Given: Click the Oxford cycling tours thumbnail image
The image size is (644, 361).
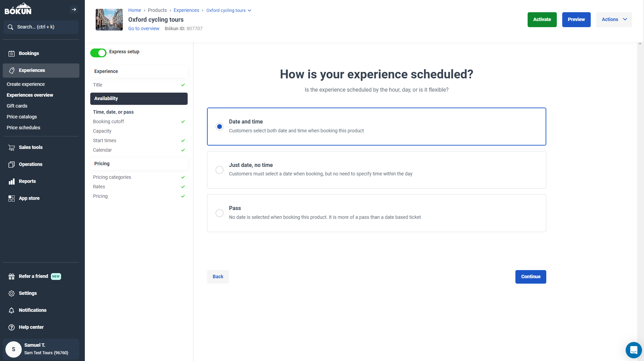Looking at the screenshot, I should tap(109, 20).
